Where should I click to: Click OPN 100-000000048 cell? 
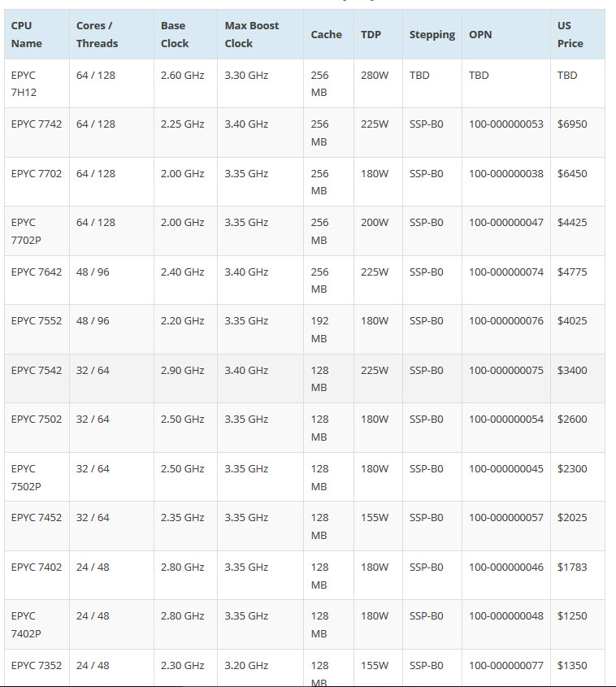(506, 624)
